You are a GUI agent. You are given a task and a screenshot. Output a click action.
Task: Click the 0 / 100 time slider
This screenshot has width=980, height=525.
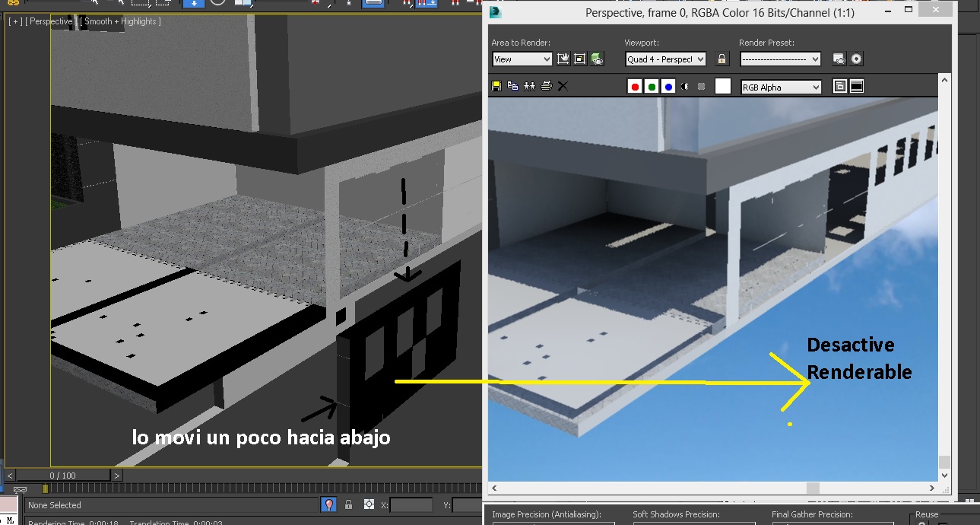[x=63, y=476]
